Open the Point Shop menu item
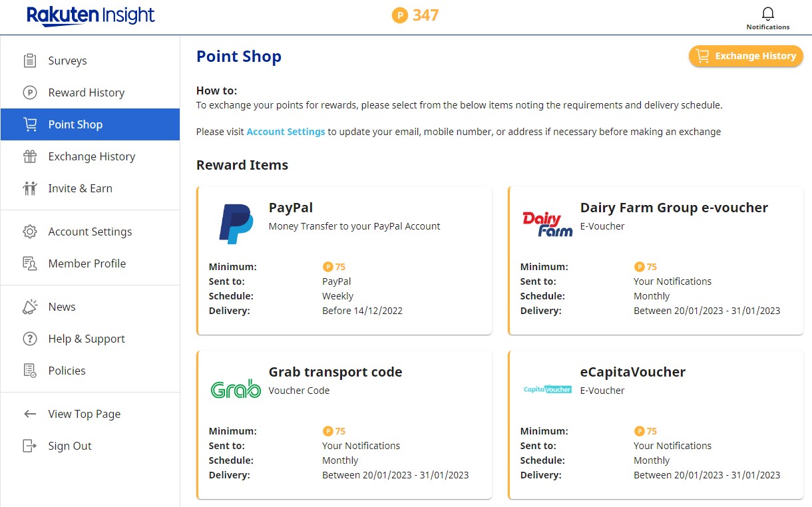 [75, 124]
